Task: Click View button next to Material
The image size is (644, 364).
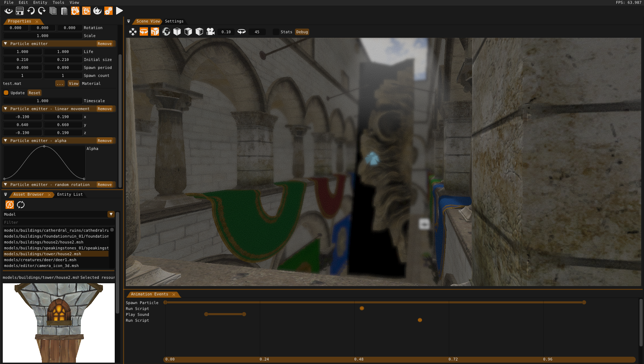Action: [x=73, y=83]
